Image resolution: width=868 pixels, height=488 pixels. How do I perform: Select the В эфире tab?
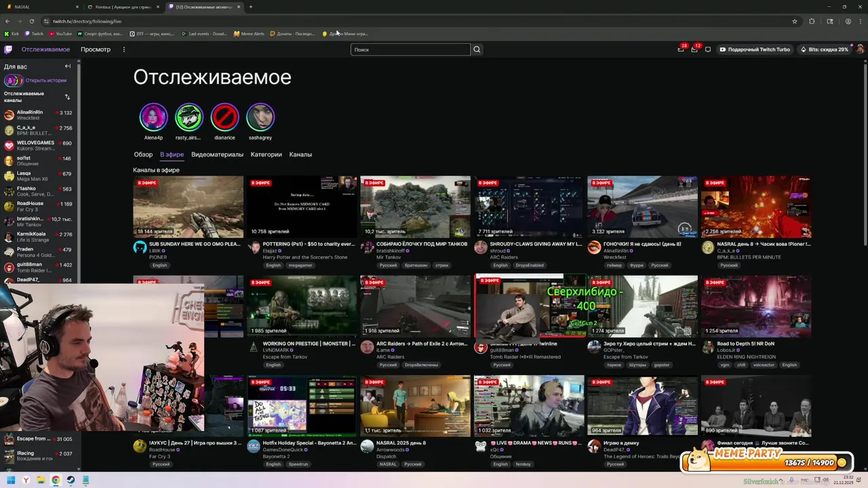click(x=172, y=155)
